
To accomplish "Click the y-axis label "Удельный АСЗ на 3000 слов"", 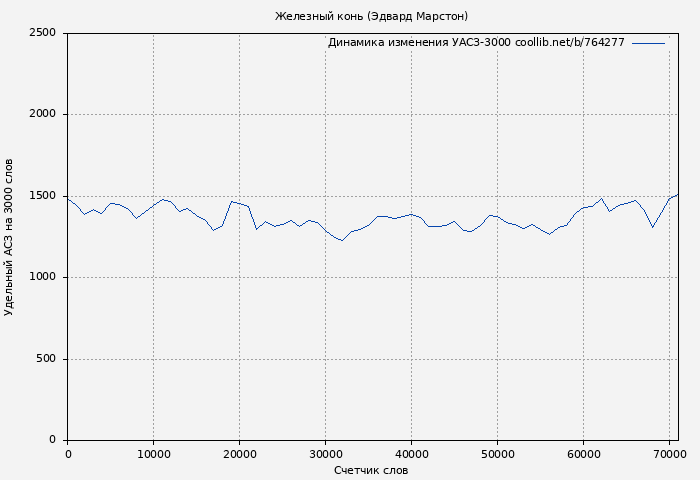I will click(x=10, y=237).
